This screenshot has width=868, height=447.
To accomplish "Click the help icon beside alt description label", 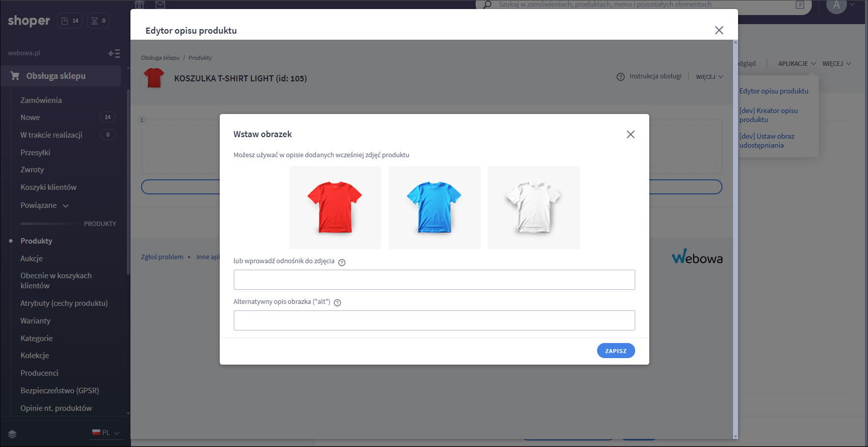I will (337, 302).
